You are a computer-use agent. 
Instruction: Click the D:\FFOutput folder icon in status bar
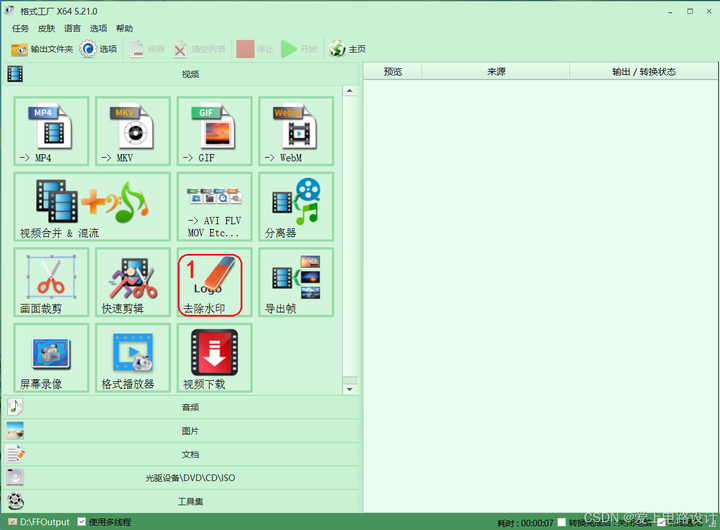point(12,522)
